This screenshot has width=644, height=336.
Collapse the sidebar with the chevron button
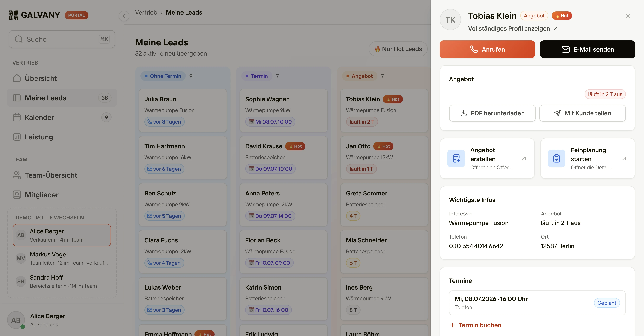coord(124,16)
